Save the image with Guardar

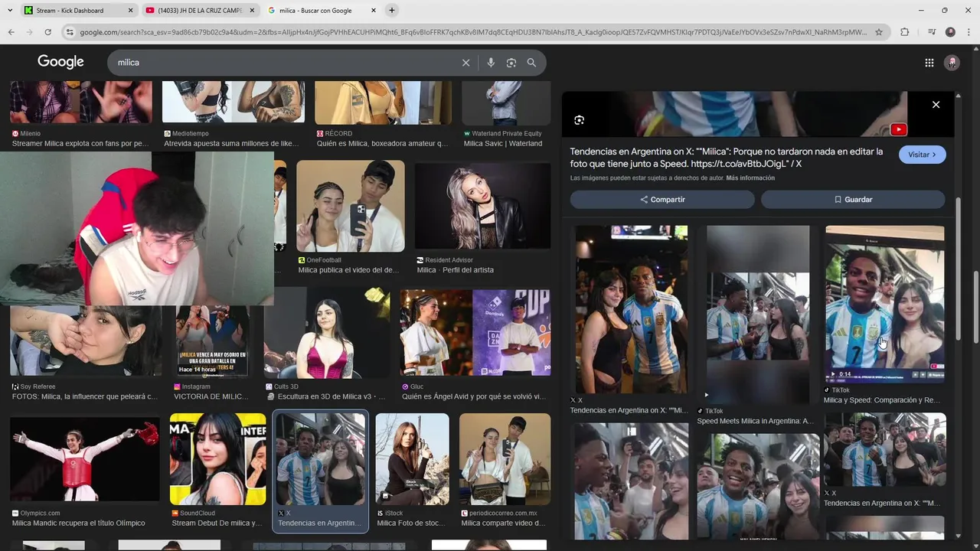pyautogui.click(x=853, y=200)
